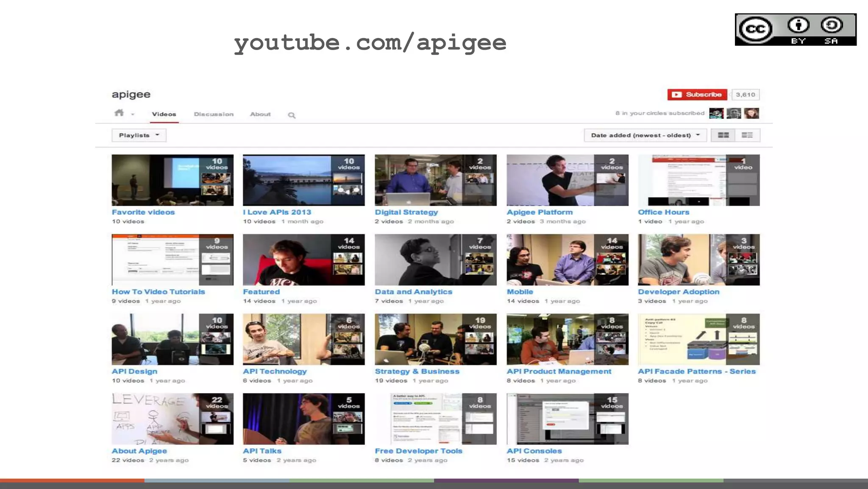The image size is (868, 489).
Task: Click the How To Video Tutorials thumbnail
Action: click(172, 260)
